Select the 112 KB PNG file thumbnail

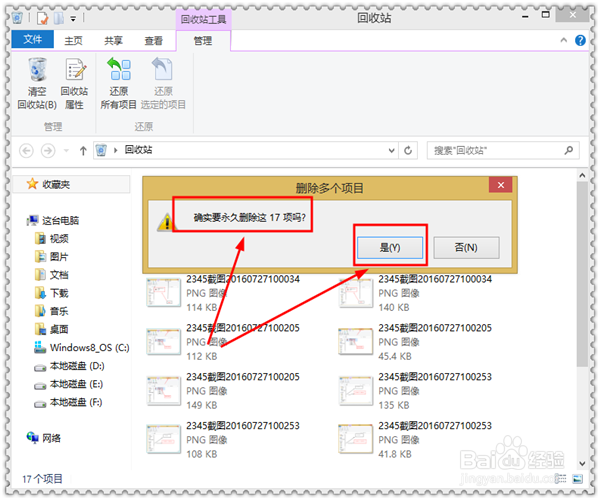click(x=164, y=342)
